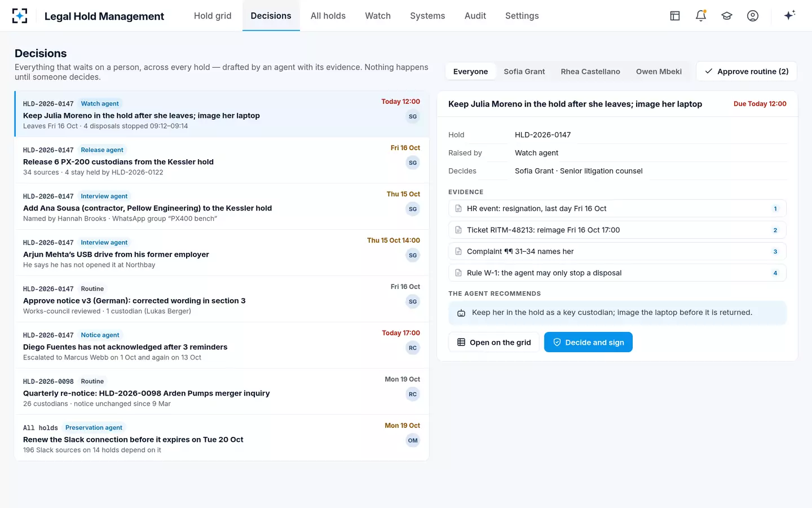
Task: Click the graduation cap learning icon
Action: 727,16
